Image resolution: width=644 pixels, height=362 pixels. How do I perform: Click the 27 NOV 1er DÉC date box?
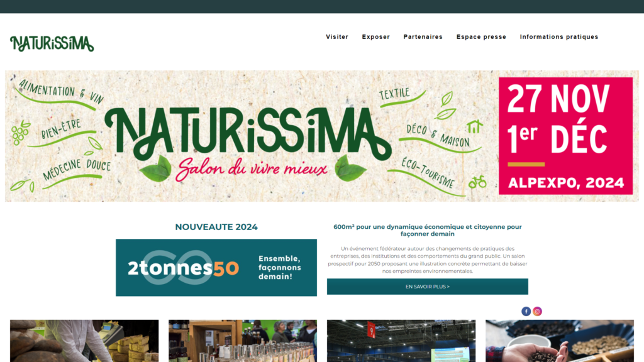coord(565,136)
